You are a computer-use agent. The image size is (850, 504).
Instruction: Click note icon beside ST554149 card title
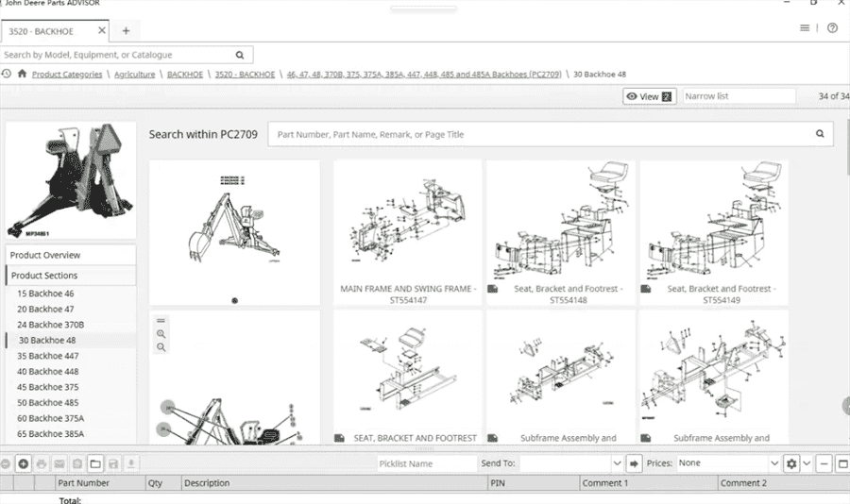pos(646,289)
